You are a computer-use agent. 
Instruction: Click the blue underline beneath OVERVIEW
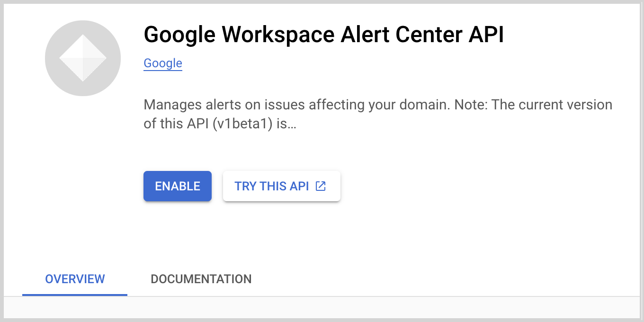(x=75, y=295)
